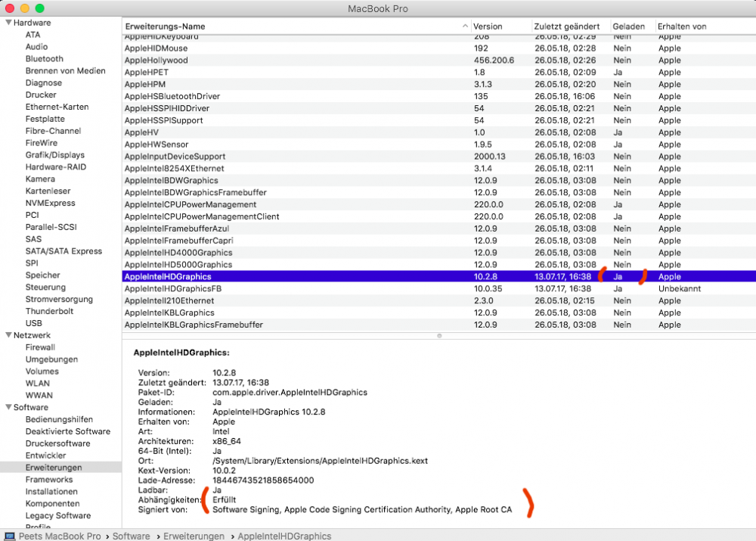The height and width of the screenshot is (541, 756).
Task: Select Ethernet-Karten entry
Action: 57,107
